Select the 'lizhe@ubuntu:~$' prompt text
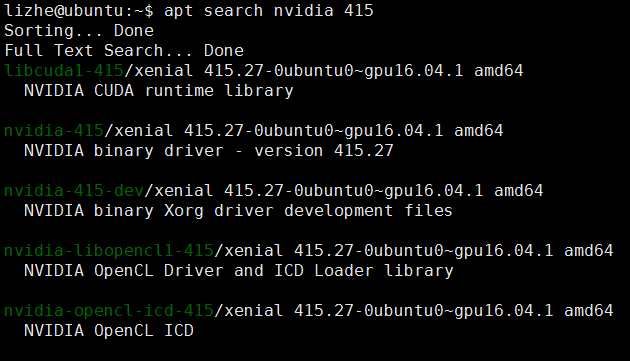 click(79, 11)
